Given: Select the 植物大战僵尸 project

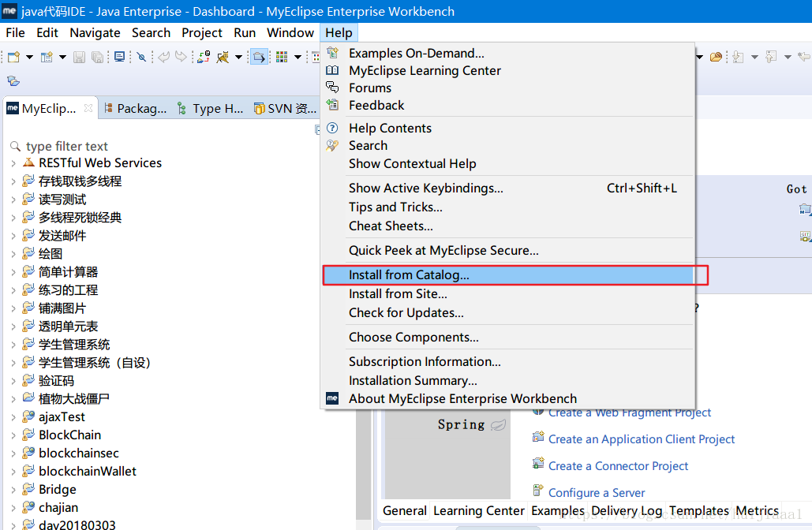Looking at the screenshot, I should (x=73, y=398).
